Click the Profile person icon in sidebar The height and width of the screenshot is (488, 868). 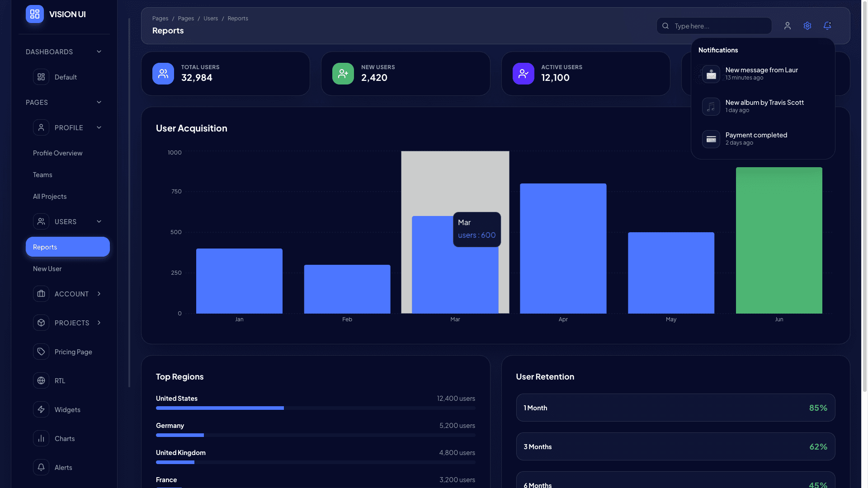coord(41,127)
